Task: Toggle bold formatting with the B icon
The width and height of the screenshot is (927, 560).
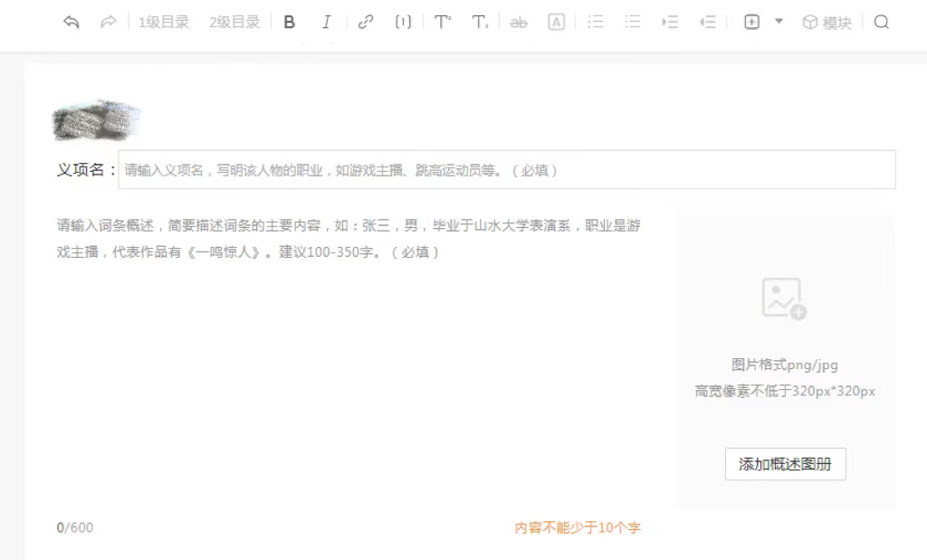Action: click(289, 21)
